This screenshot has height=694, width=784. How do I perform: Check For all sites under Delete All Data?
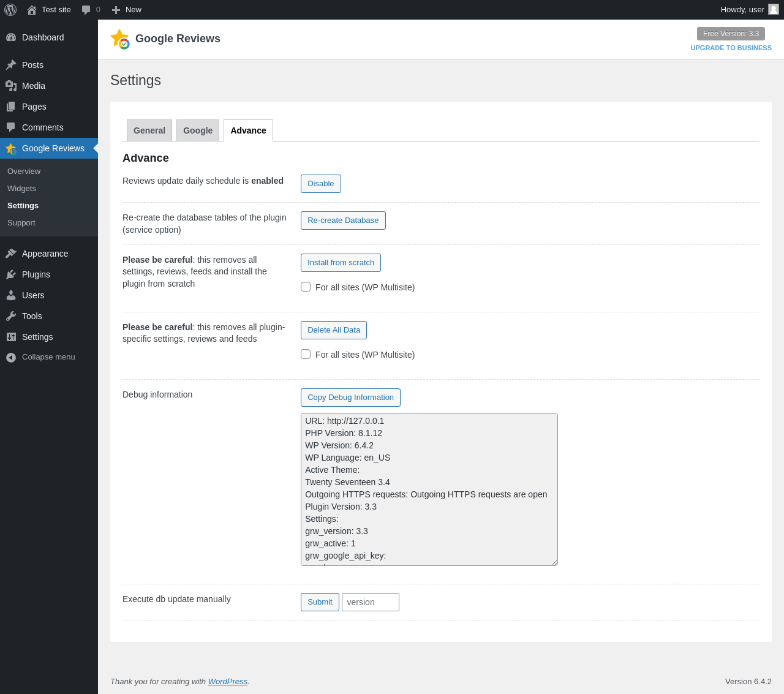(x=306, y=354)
